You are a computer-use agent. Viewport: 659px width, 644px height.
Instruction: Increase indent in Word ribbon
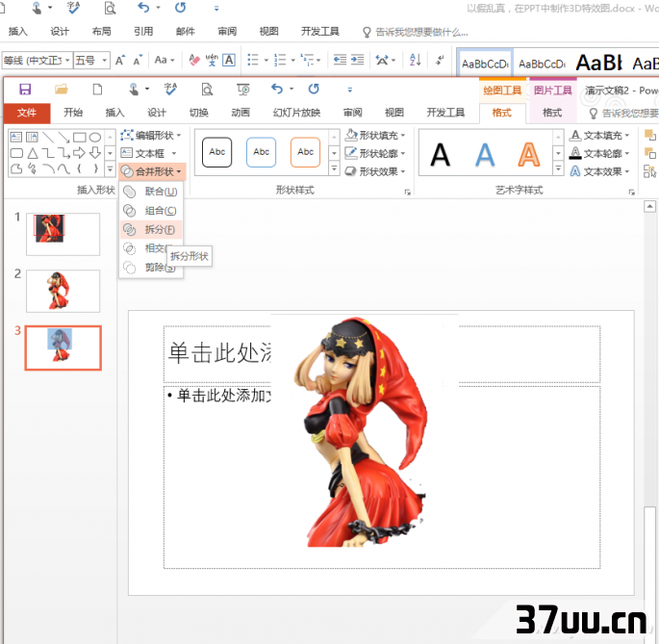pos(357,60)
